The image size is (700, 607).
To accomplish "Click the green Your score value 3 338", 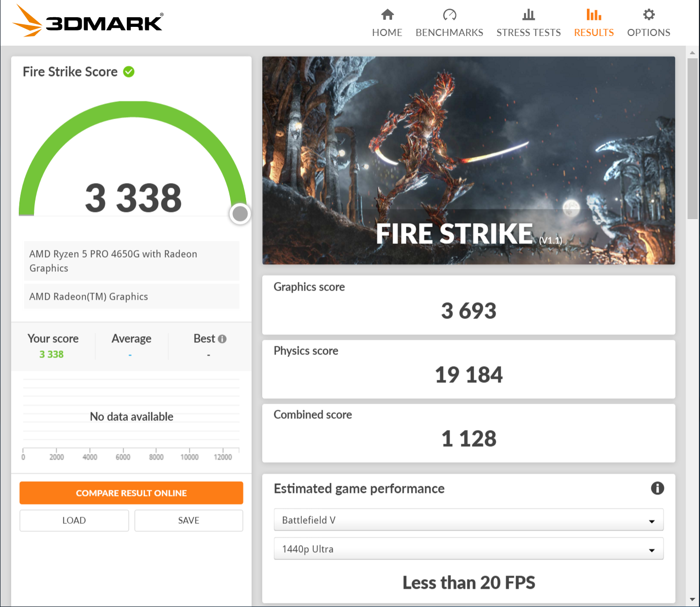I will tap(52, 354).
